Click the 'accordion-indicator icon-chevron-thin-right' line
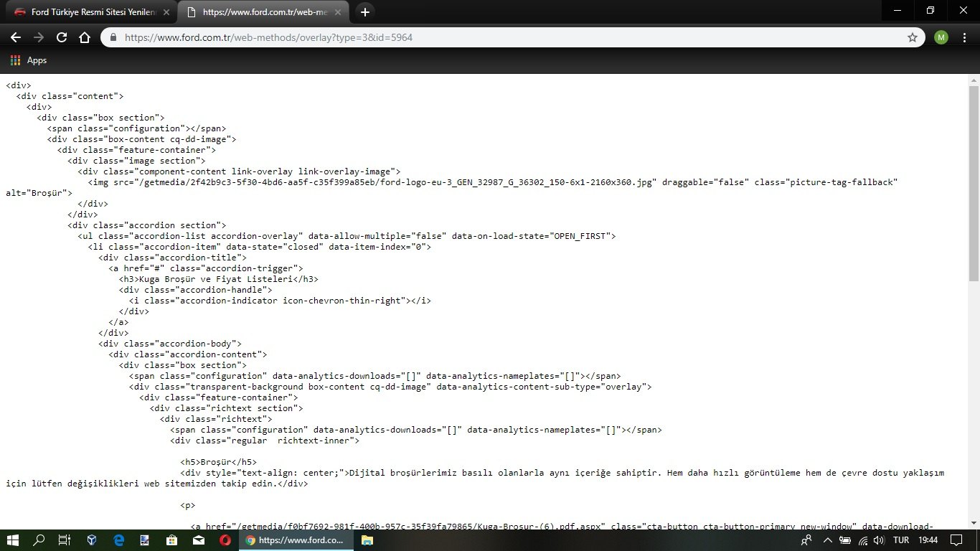 [281, 301]
